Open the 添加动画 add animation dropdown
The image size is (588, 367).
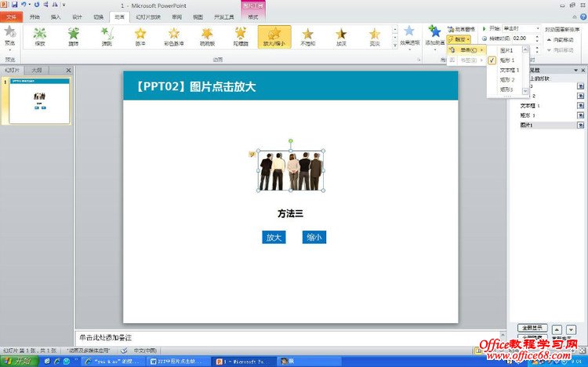pos(434,38)
